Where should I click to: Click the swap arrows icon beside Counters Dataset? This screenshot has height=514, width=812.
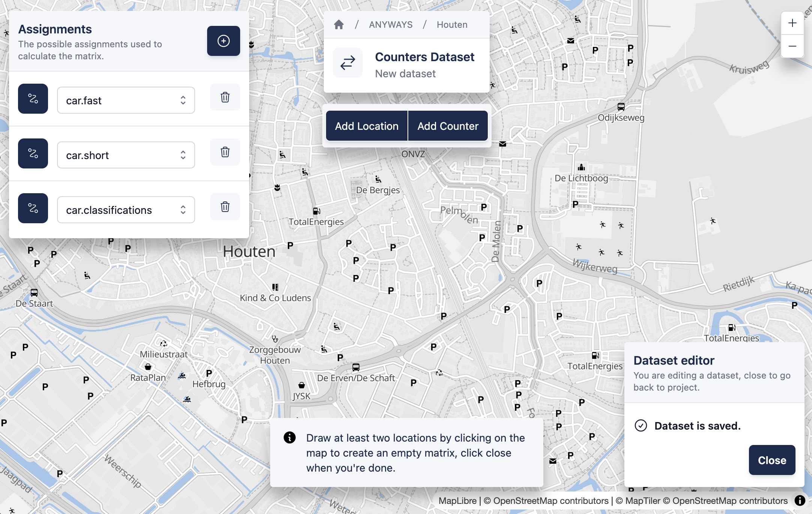[347, 62]
